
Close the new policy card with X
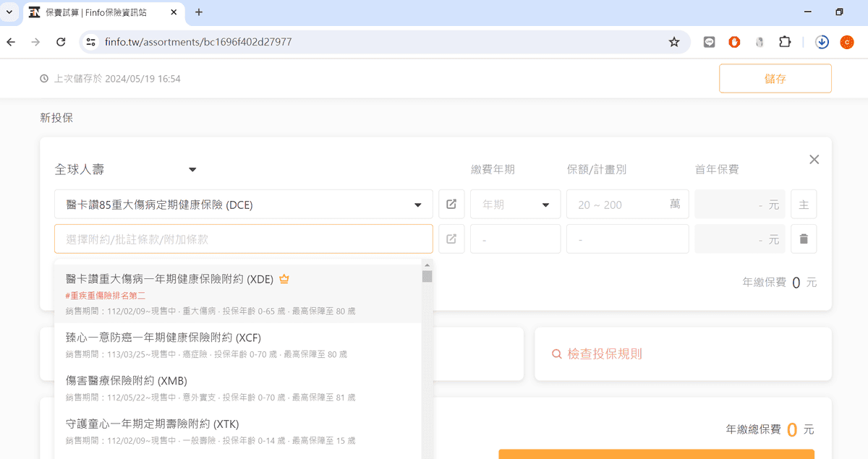tap(814, 159)
